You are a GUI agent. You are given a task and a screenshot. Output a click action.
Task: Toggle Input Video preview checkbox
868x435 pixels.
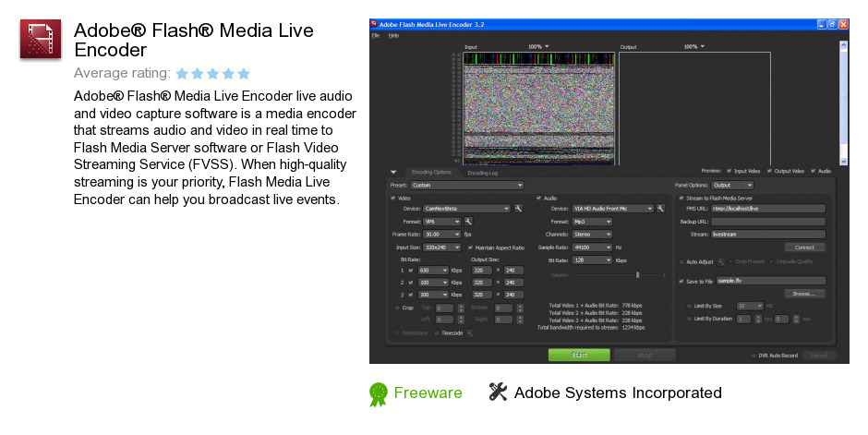coord(729,171)
